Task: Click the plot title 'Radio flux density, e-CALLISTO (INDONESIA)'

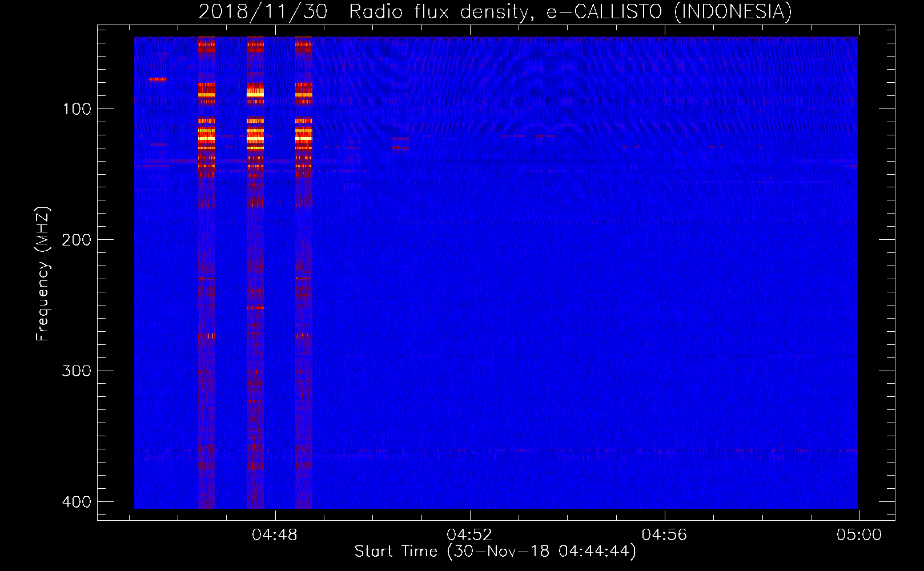Action: (571, 11)
